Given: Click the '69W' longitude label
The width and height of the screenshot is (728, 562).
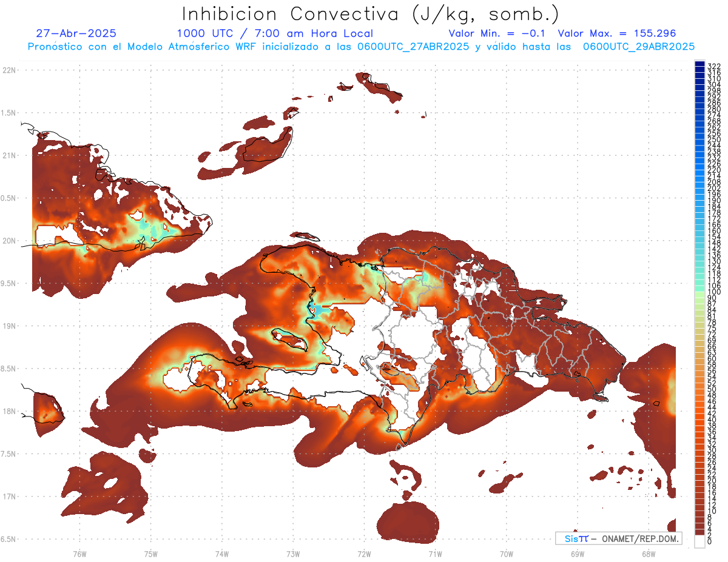Looking at the screenshot, I should (x=577, y=554).
